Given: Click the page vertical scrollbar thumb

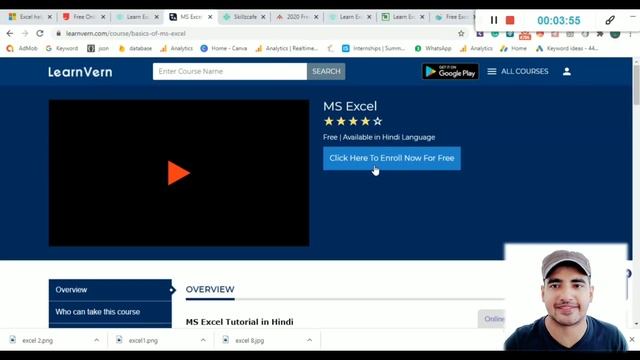Looking at the screenshot, I should [636, 84].
